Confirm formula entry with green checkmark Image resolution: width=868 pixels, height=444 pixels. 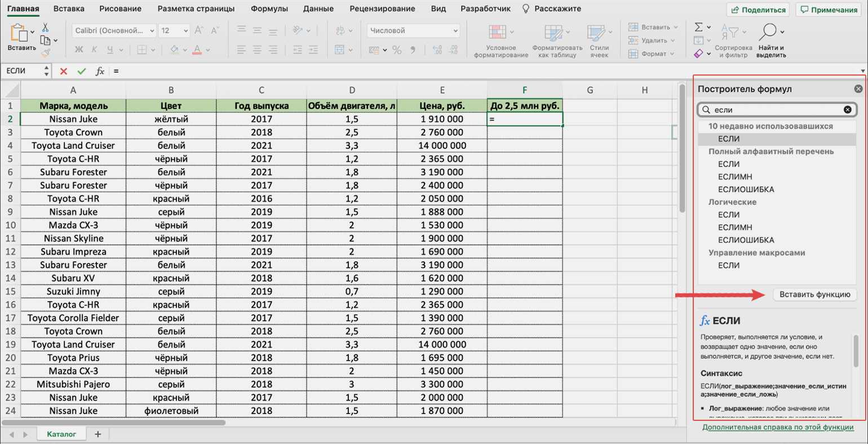click(x=82, y=71)
